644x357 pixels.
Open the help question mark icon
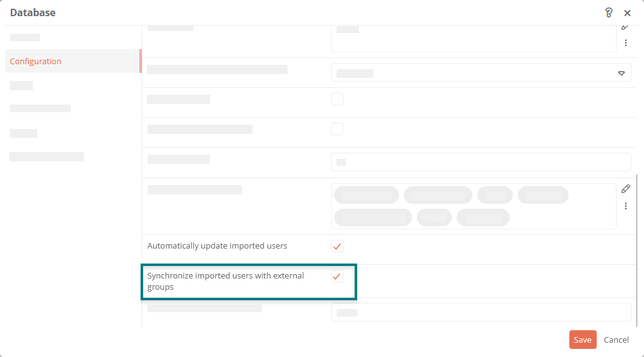(609, 12)
